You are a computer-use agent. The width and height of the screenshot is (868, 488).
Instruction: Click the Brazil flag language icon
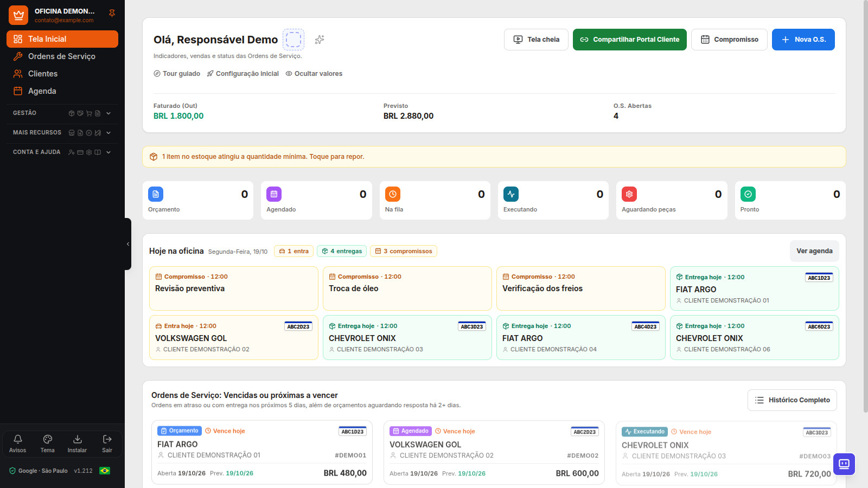[105, 471]
